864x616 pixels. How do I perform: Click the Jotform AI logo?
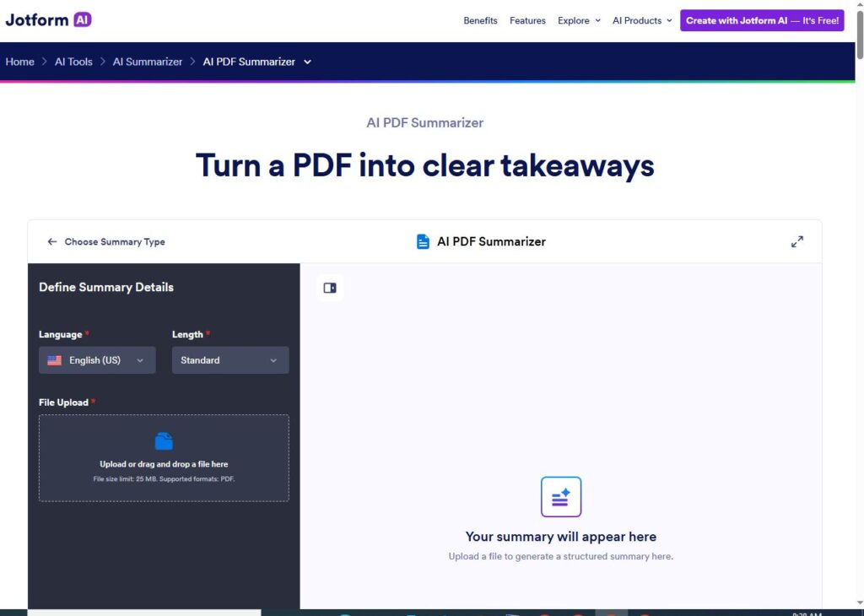[48, 20]
